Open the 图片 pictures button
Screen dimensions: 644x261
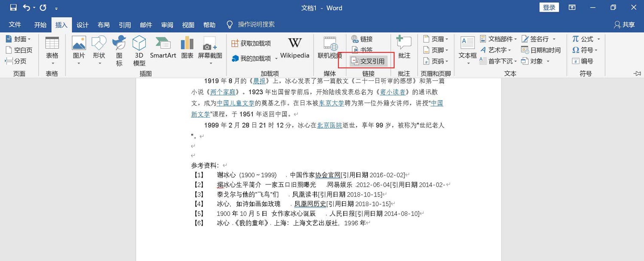[x=79, y=51]
